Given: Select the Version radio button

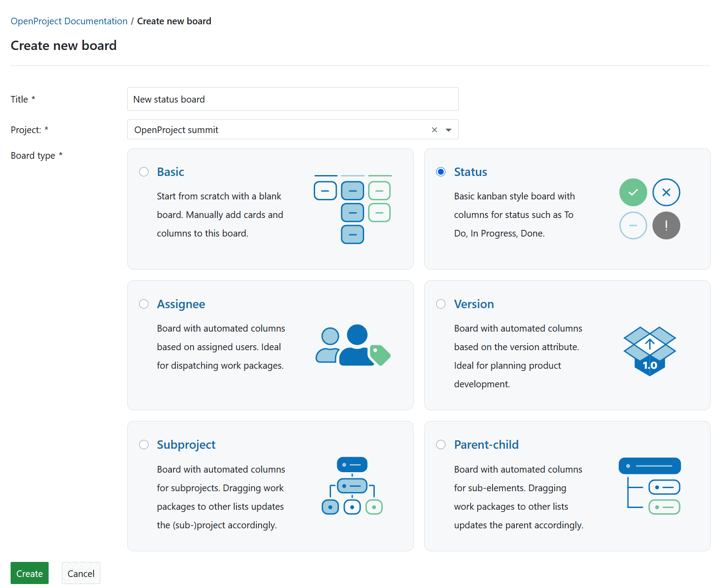Looking at the screenshot, I should 441,304.
